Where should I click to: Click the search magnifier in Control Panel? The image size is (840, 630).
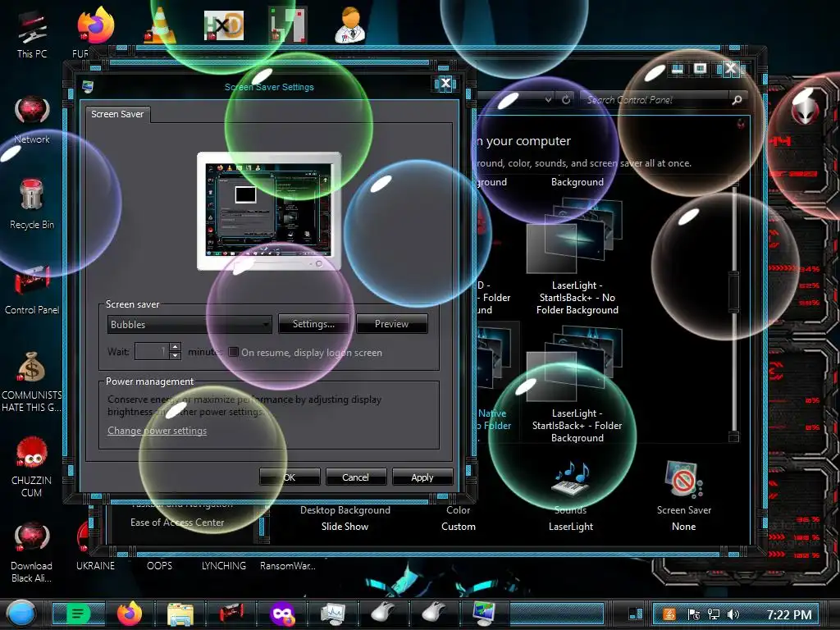tap(737, 99)
